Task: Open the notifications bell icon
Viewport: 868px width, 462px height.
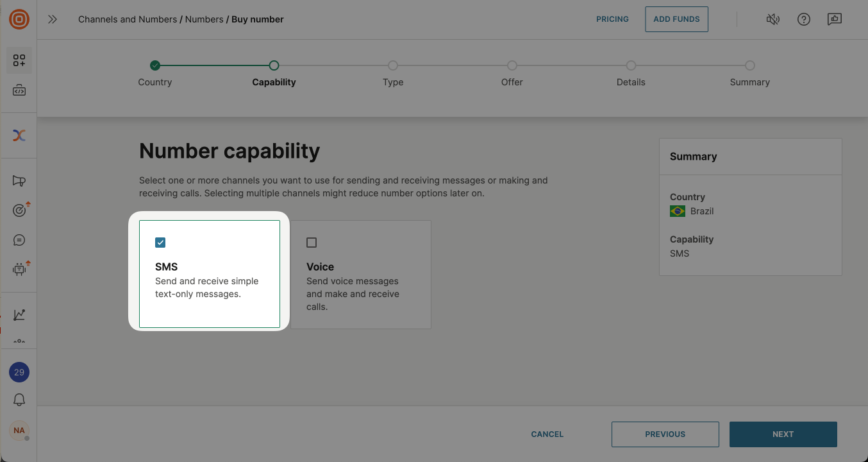Action: pyautogui.click(x=19, y=400)
